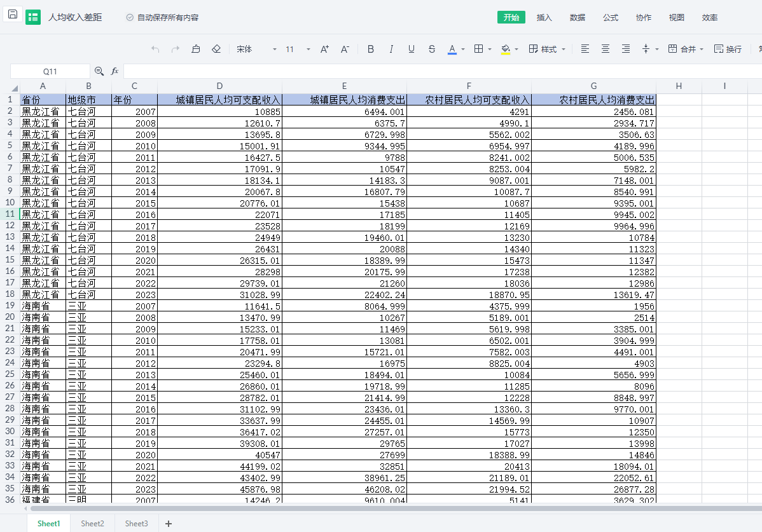Toggle underline formatting

click(412, 49)
